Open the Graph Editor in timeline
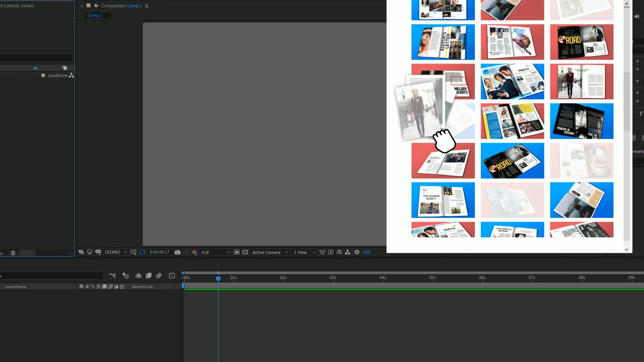The width and height of the screenshot is (644, 362). pos(172,276)
